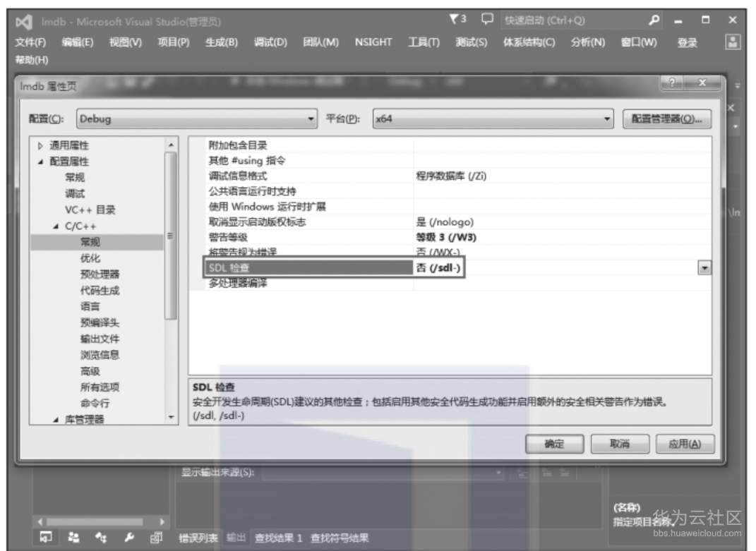Click the property tree scroll down arrow
Image resolution: width=756 pixels, height=551 pixels.
click(x=171, y=418)
